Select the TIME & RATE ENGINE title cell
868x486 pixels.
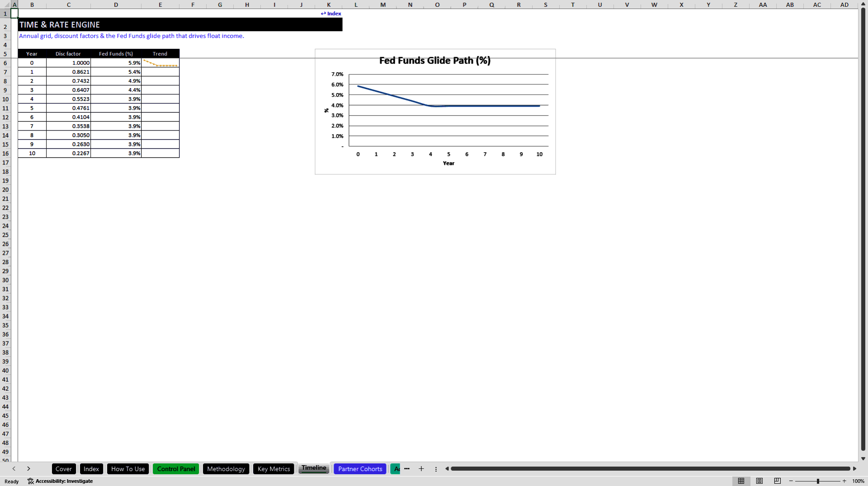pyautogui.click(x=180, y=25)
